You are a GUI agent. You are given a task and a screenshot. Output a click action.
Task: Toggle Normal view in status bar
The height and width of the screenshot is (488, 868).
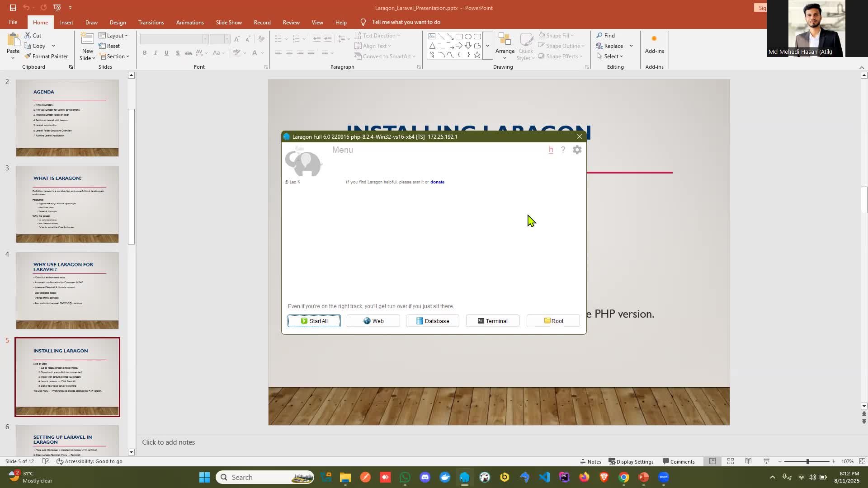(x=712, y=461)
